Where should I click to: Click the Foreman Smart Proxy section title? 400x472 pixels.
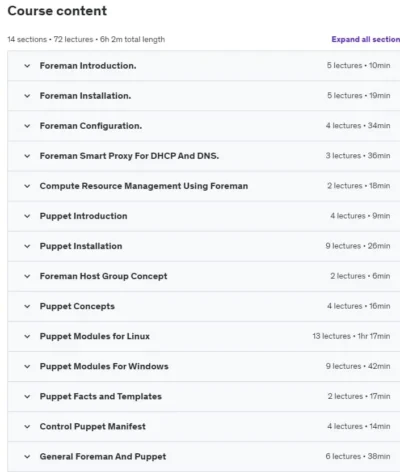129,156
